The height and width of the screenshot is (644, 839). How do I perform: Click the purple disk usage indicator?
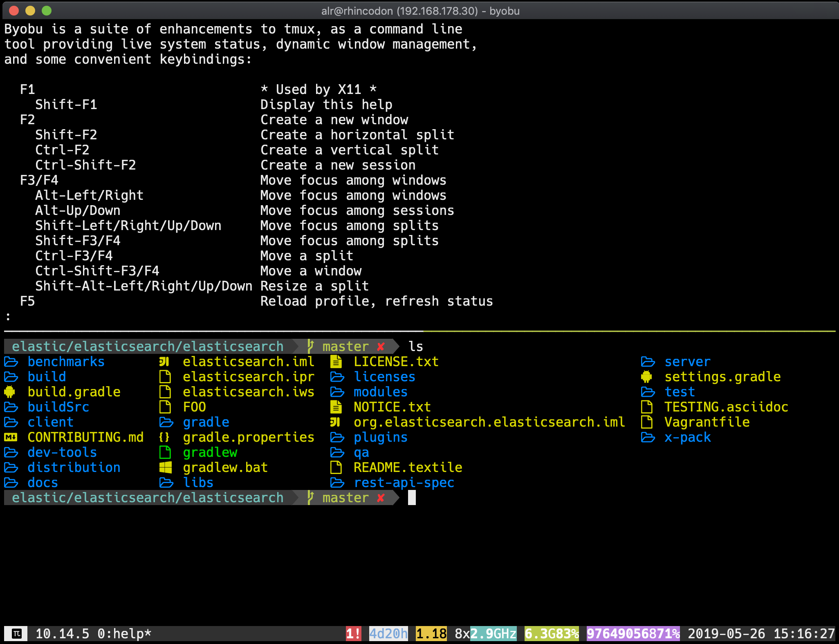(x=633, y=634)
